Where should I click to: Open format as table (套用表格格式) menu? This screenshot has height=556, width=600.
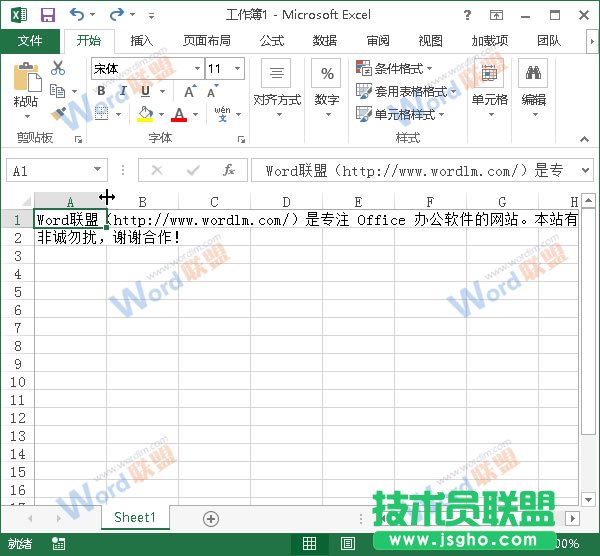[x=406, y=91]
